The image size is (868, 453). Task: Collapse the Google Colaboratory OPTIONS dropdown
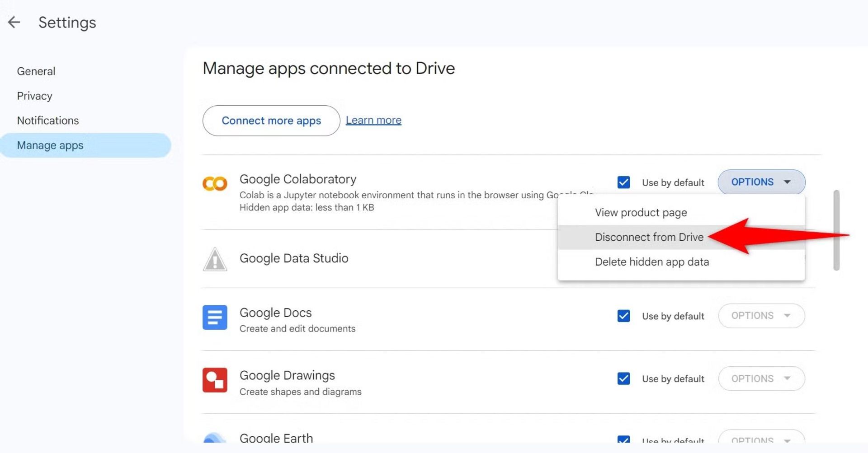pyautogui.click(x=761, y=182)
